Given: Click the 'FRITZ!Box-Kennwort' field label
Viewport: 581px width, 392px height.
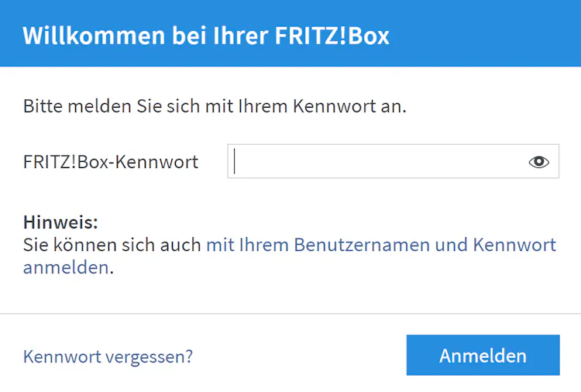Looking at the screenshot, I should point(111,162).
